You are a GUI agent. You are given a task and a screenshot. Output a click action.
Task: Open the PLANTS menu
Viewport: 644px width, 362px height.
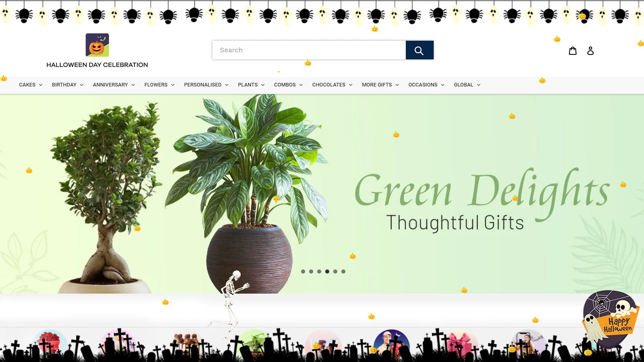pos(251,85)
